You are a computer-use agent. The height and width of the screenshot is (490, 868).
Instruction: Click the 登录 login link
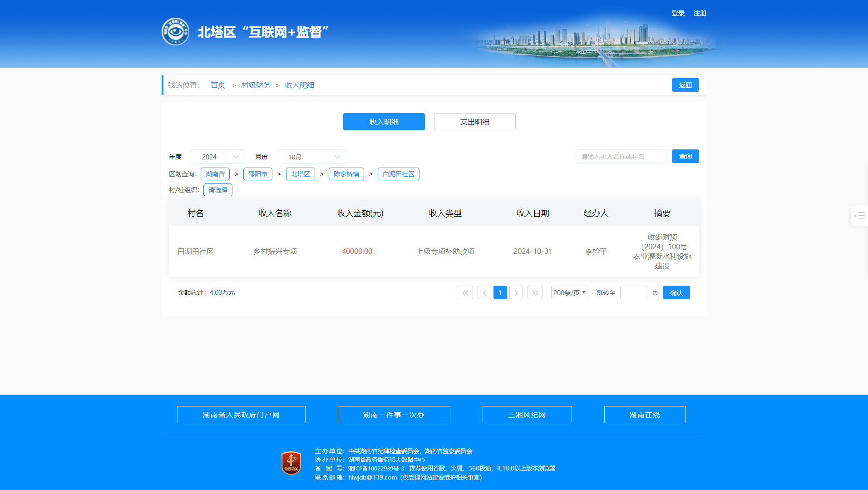pos(678,13)
